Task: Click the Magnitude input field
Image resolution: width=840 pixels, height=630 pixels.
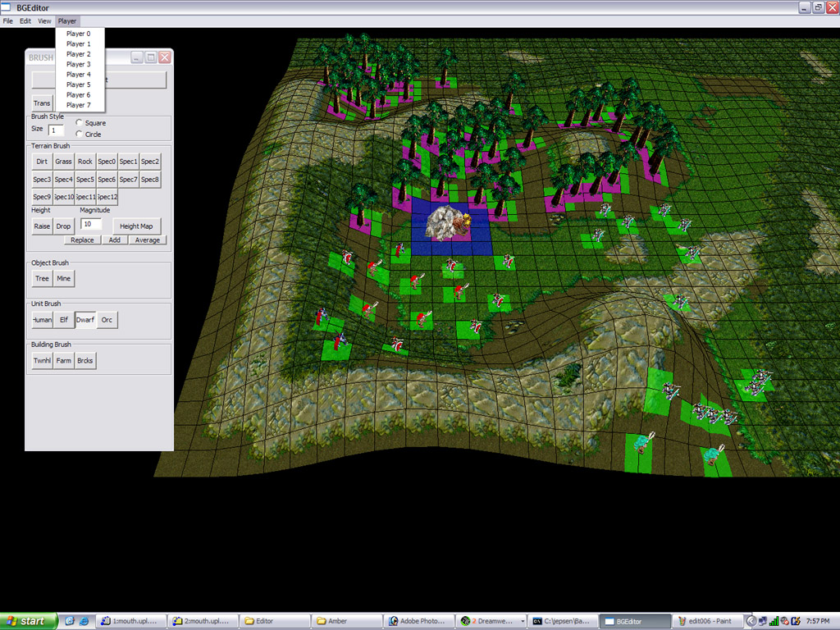Action: tap(91, 224)
